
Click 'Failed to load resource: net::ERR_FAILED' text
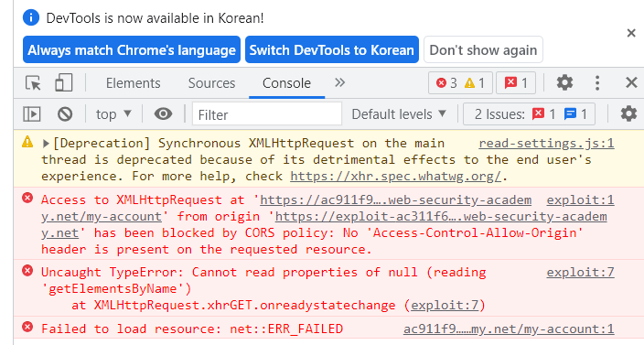[x=192, y=329]
